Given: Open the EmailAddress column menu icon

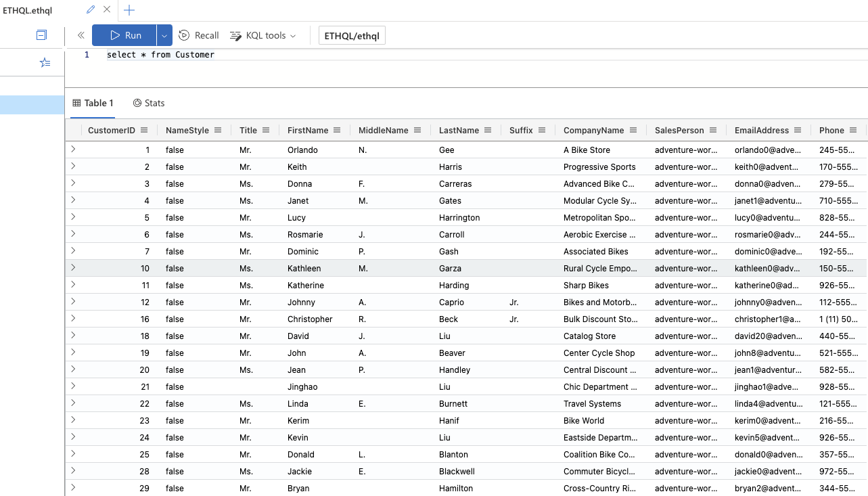Looking at the screenshot, I should [x=798, y=130].
